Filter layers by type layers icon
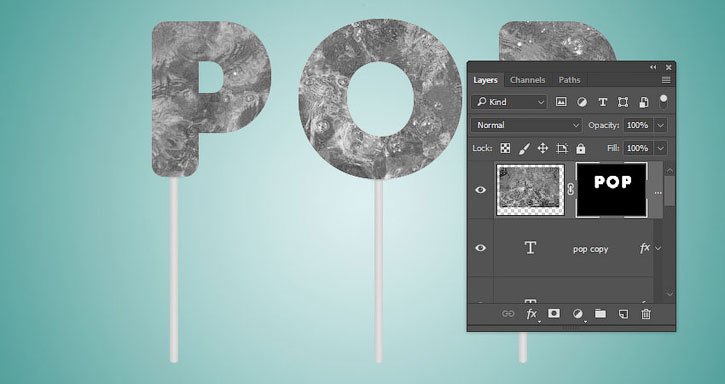The image size is (725, 384). pos(602,102)
